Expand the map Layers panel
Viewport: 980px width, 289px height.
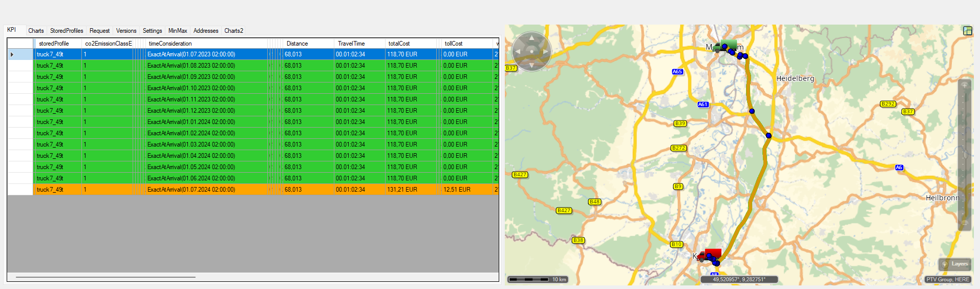click(x=955, y=264)
